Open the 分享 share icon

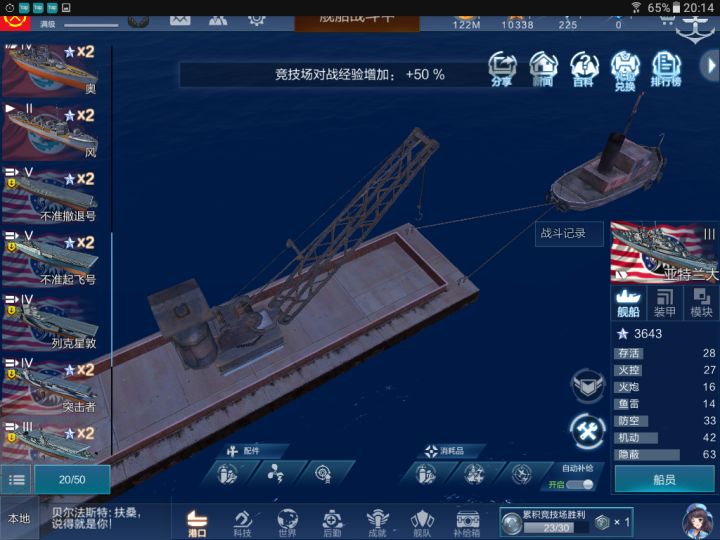pyautogui.click(x=502, y=69)
